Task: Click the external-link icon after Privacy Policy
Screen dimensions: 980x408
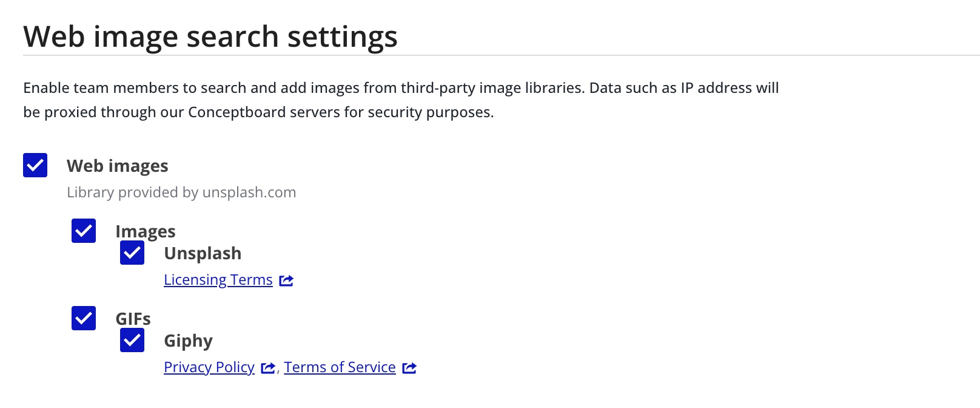Action: point(267,367)
